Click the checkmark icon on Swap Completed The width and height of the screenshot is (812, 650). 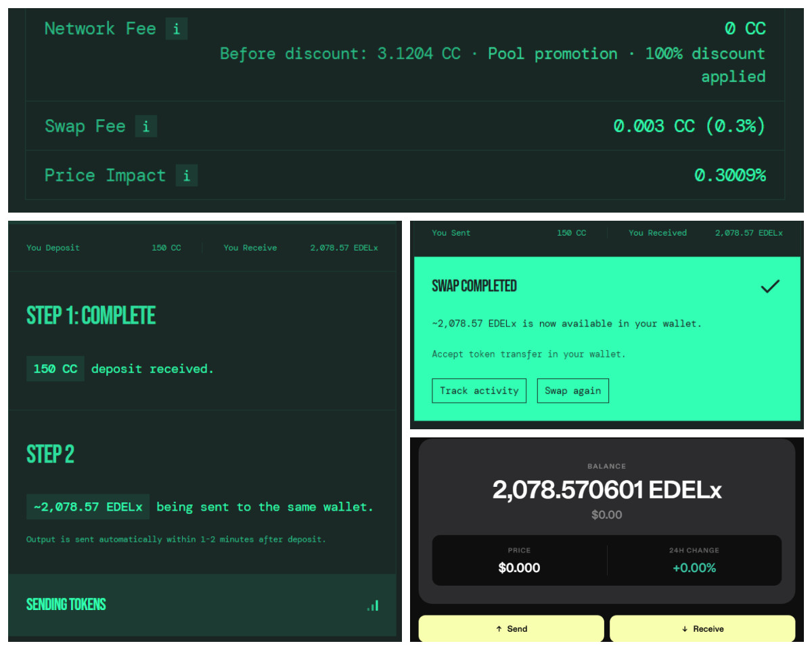coord(770,286)
